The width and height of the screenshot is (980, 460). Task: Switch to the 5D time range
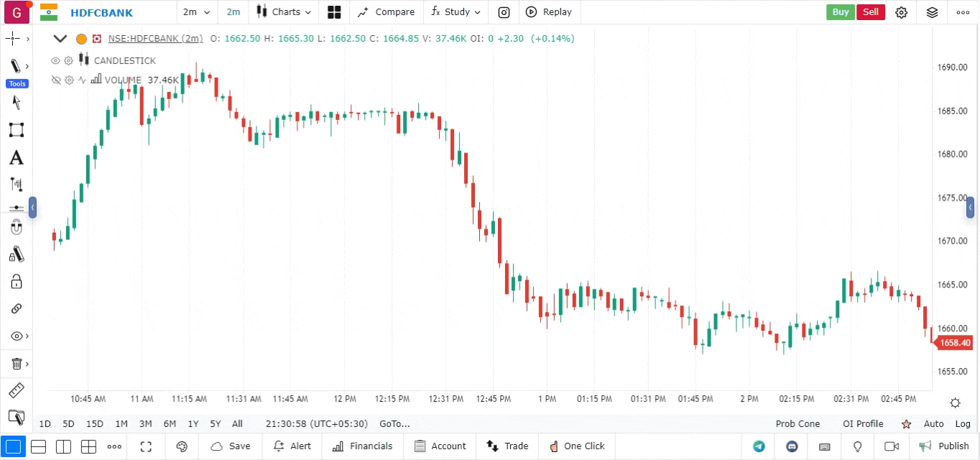(68, 424)
